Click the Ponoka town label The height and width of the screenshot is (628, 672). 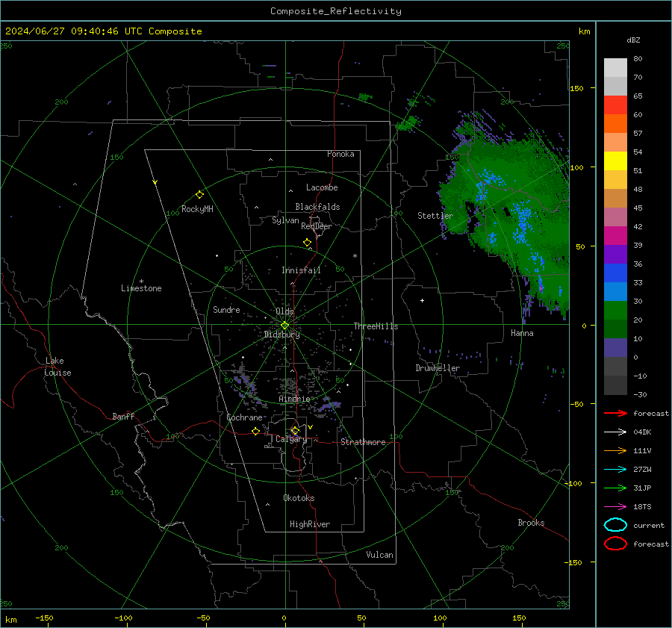[340, 154]
